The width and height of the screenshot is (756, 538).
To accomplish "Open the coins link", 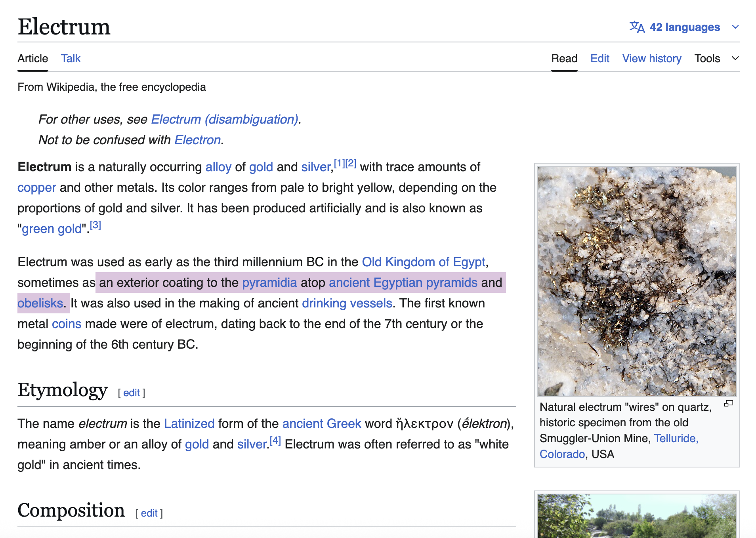I will pos(67,324).
